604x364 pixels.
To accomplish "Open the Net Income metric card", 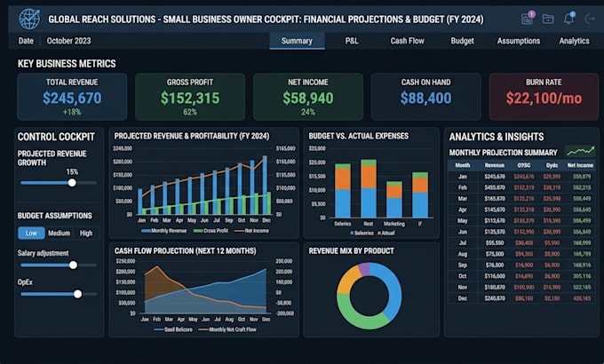I will point(308,97).
